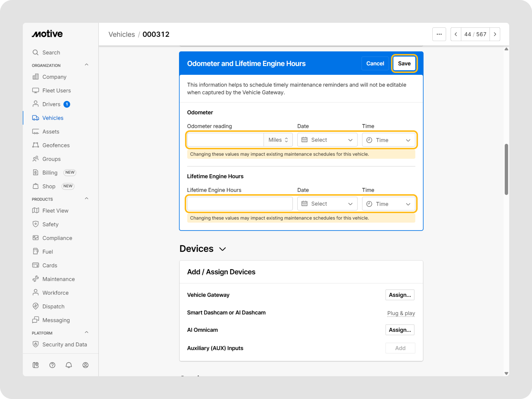Open the notifications bell icon

pos(69,365)
